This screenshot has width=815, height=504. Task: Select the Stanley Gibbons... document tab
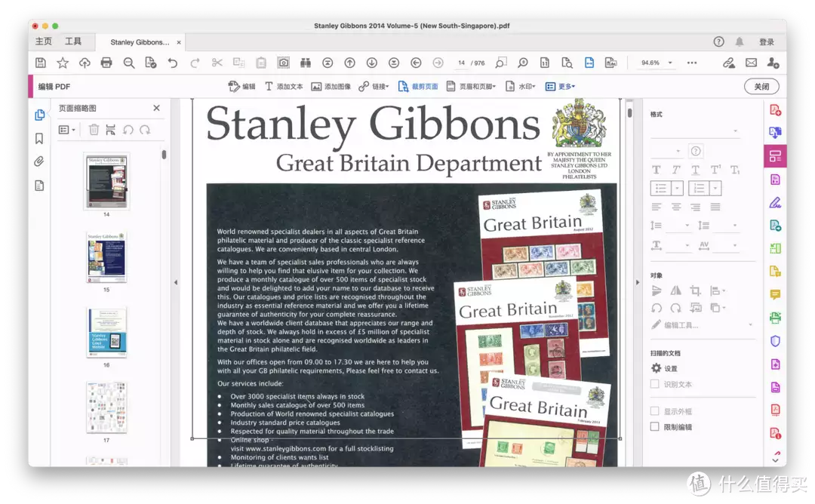pos(140,42)
